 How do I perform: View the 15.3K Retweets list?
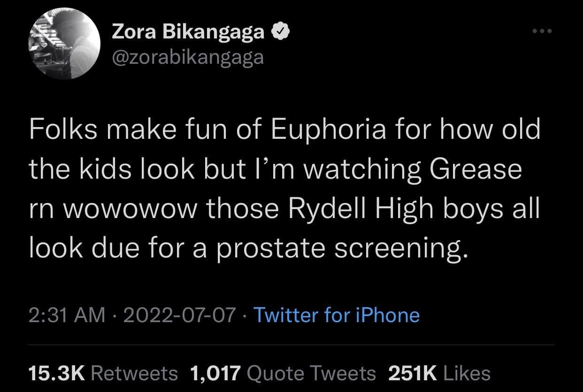103,373
